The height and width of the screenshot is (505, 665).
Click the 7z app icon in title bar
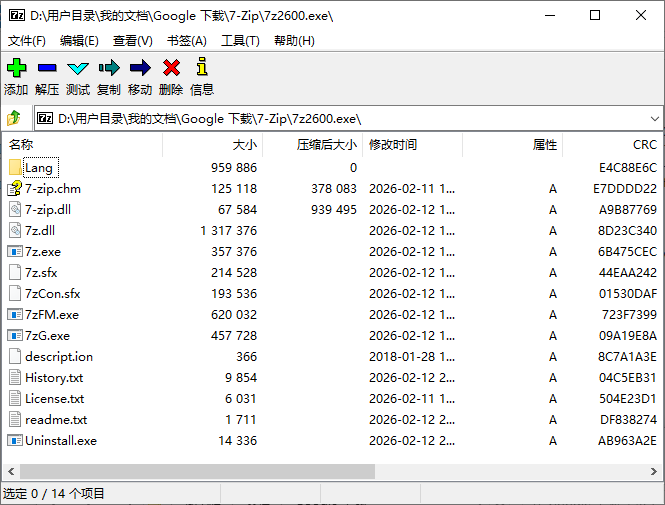17,16
